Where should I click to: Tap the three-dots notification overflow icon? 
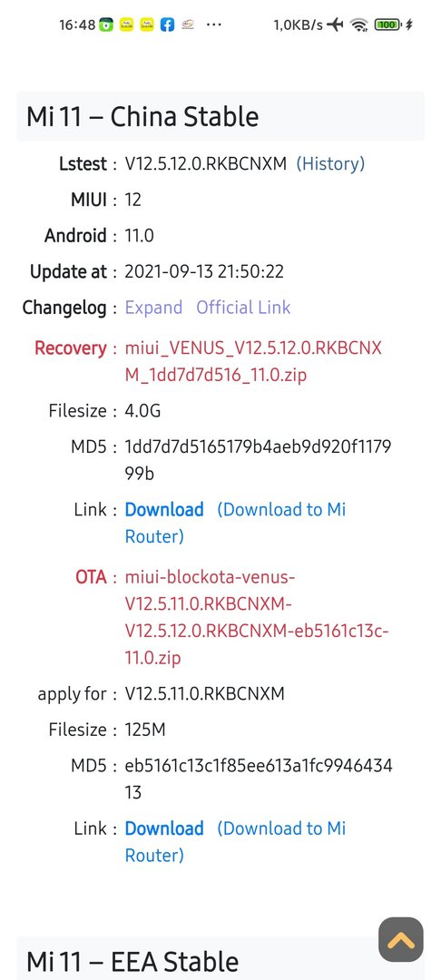point(213,25)
